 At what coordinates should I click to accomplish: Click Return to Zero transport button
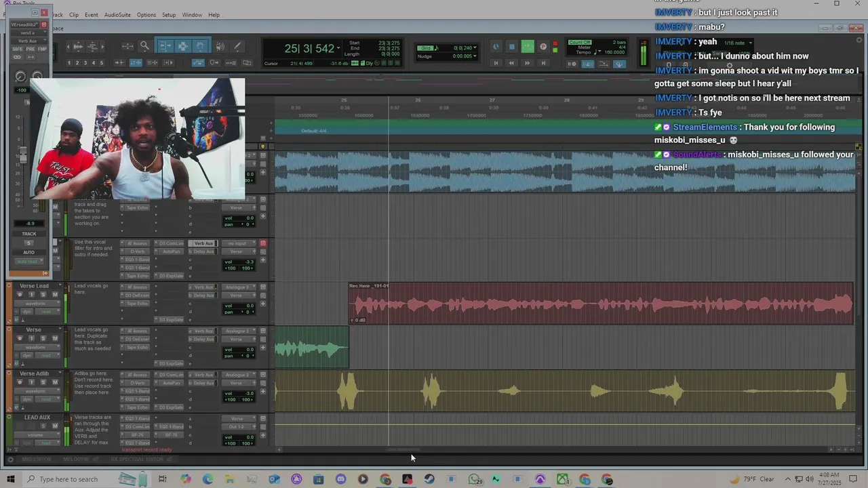click(x=496, y=63)
